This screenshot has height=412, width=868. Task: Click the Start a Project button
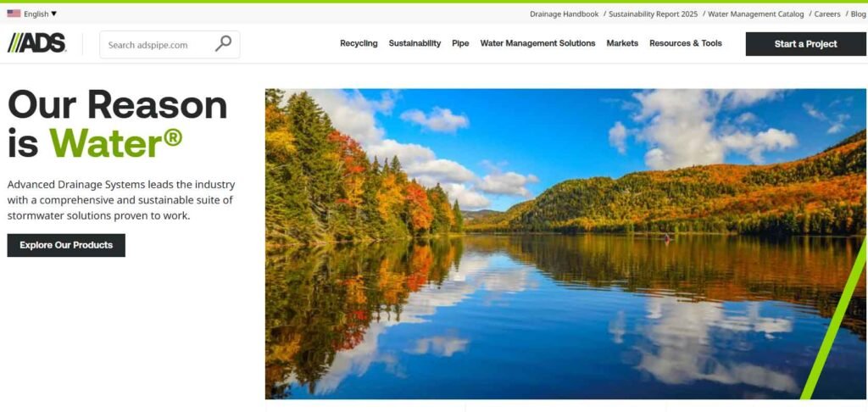coord(805,44)
